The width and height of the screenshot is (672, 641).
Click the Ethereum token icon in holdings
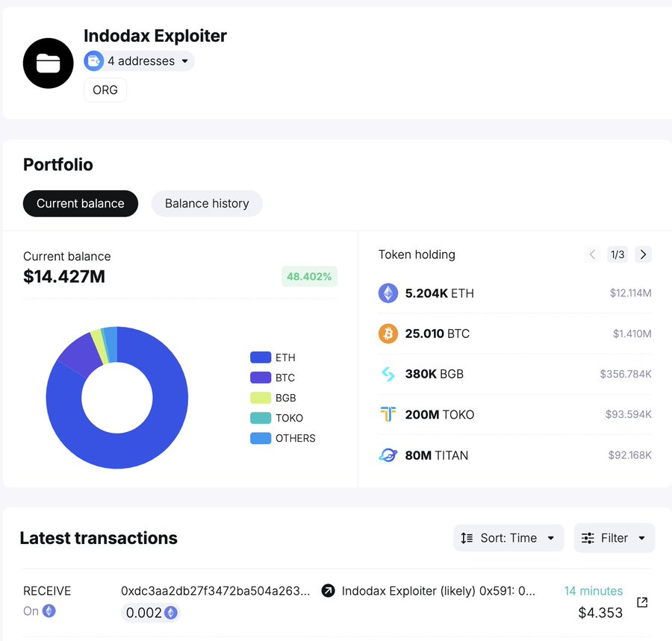click(388, 293)
